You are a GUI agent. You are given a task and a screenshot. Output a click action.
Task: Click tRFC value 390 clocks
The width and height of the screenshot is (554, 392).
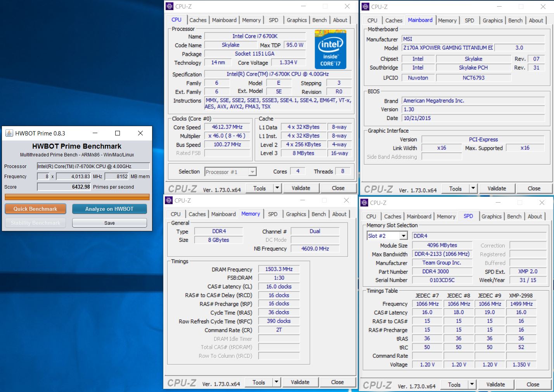[x=279, y=321]
